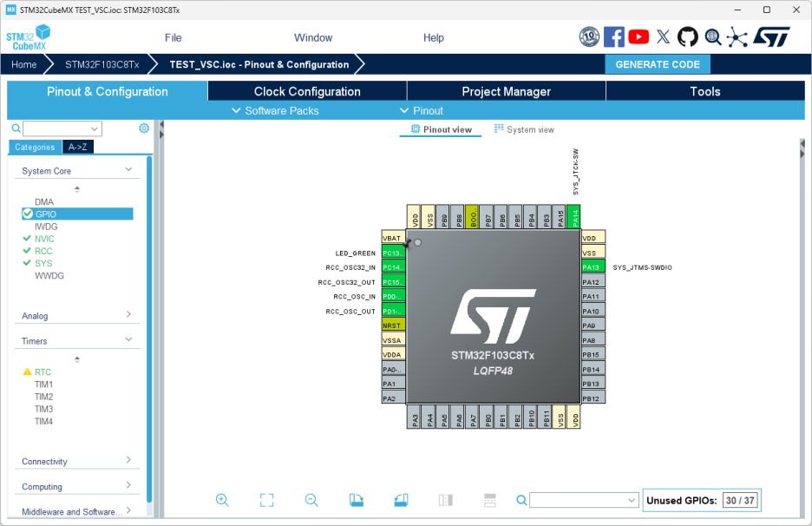Viewport: 812px width, 526px height.
Task: Open the Facebook icon in the header
Action: pos(614,37)
